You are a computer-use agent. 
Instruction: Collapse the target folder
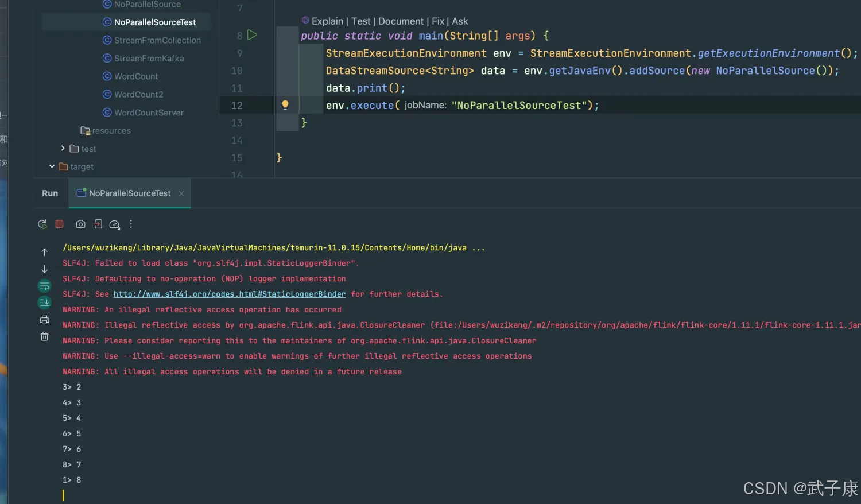(x=52, y=166)
